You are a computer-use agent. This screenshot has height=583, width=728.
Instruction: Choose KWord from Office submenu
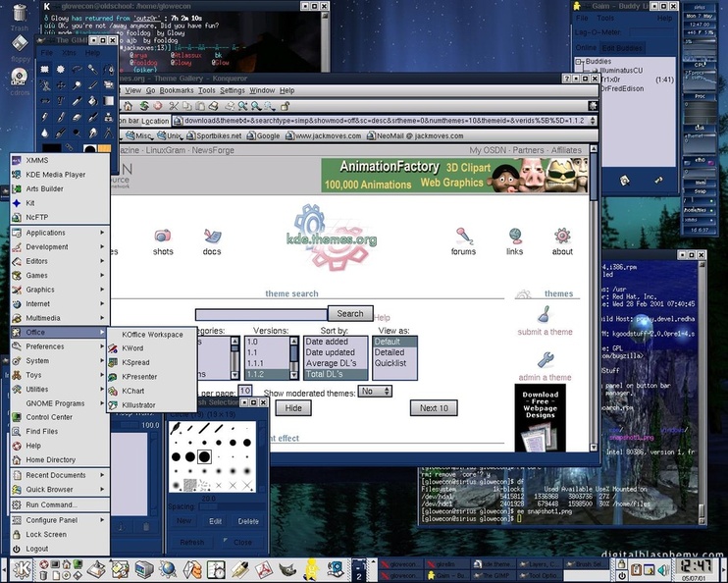[x=152, y=348]
